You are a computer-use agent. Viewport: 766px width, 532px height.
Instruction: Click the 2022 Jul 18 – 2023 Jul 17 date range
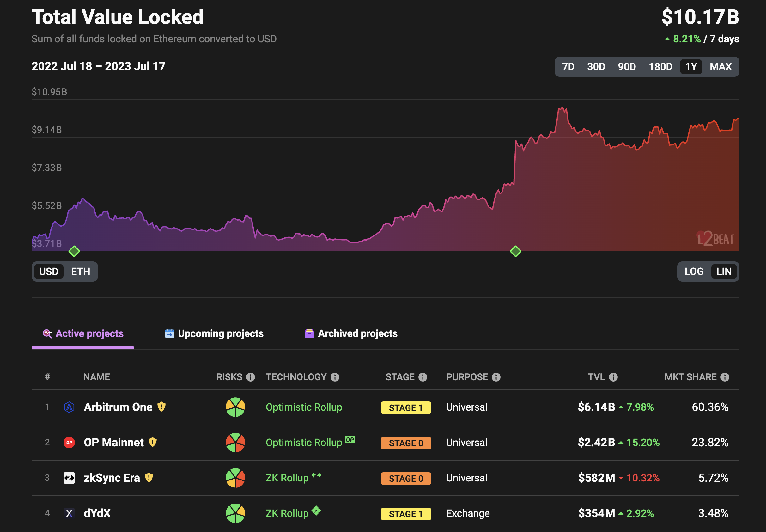tap(98, 66)
